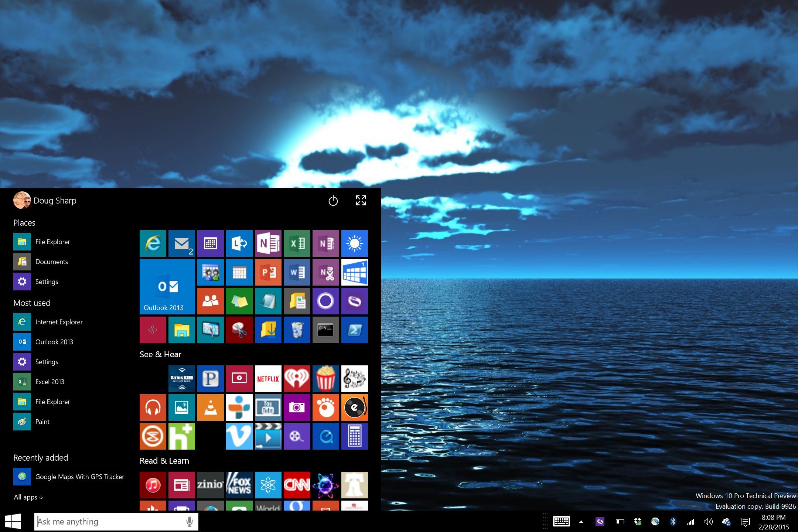
Task: Show hidden system tray icons
Action: pos(581,522)
